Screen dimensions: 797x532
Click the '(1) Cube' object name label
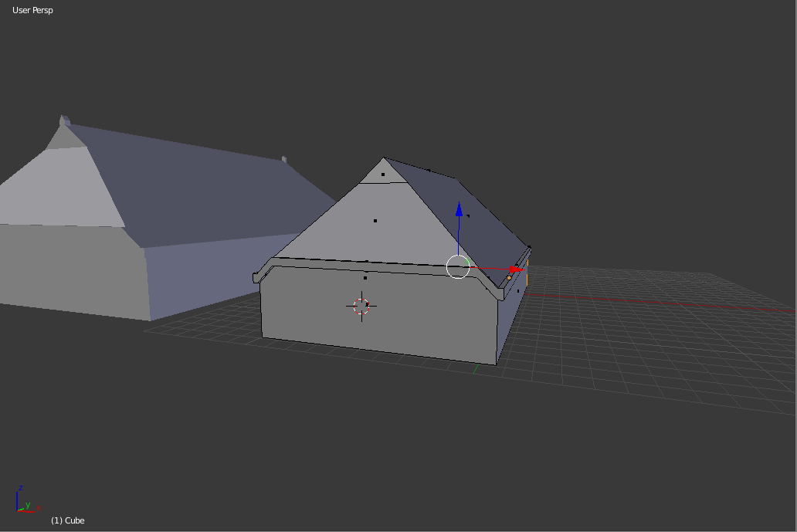click(68, 520)
